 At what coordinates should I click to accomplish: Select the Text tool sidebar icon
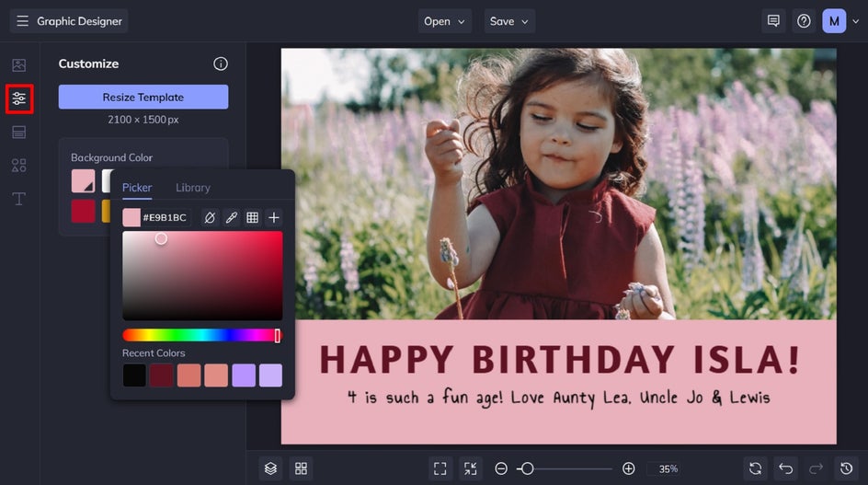point(18,199)
